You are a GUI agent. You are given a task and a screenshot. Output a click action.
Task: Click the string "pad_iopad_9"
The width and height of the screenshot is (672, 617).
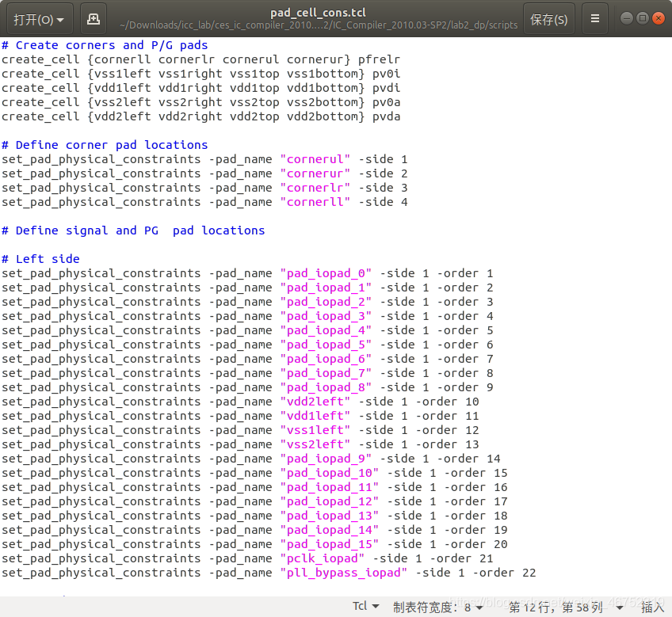coord(326,459)
